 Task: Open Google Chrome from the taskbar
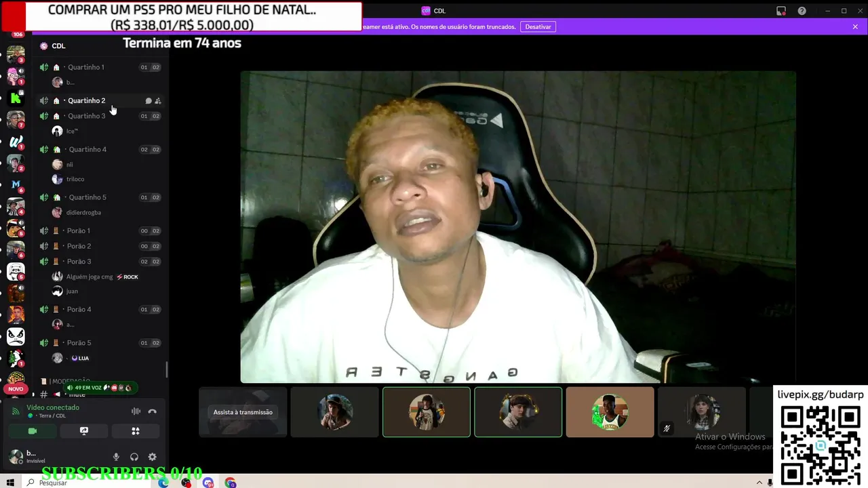click(x=231, y=483)
